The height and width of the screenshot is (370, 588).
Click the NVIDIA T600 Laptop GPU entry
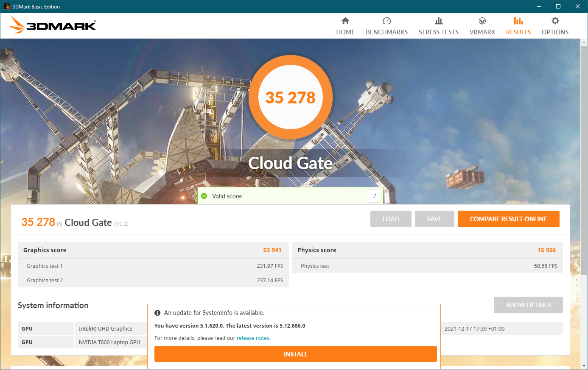tap(109, 342)
